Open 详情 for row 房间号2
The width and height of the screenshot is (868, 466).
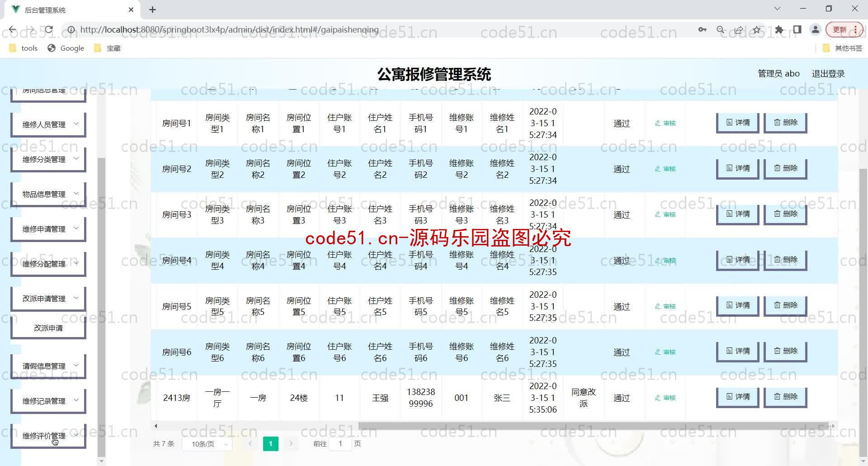738,168
